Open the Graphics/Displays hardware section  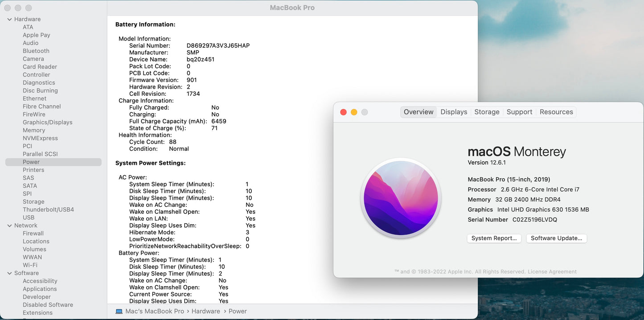pyautogui.click(x=47, y=122)
